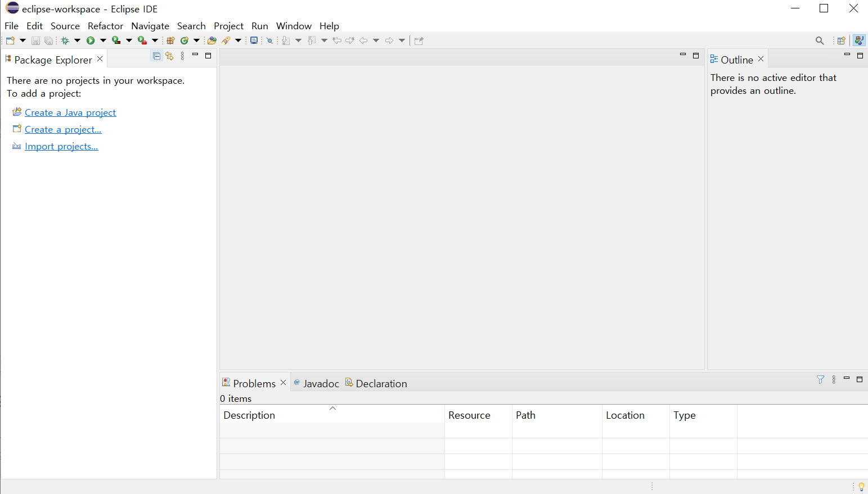This screenshot has width=868, height=494.
Task: Click the Save icon in toolbar
Action: [35, 40]
